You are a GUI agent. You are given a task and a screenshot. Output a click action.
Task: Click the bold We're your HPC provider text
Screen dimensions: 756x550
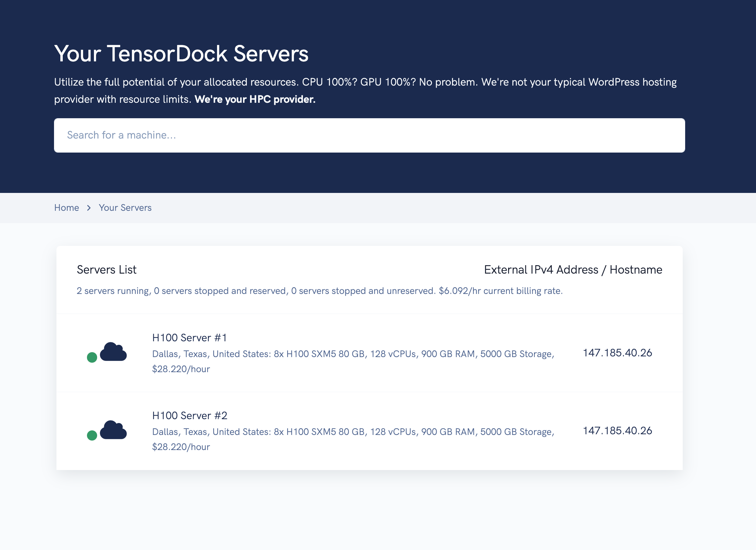point(255,99)
